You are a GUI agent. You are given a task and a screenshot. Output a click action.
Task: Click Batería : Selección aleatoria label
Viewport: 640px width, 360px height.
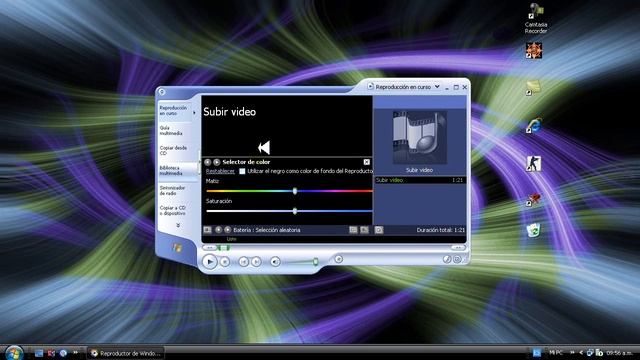coord(267,230)
